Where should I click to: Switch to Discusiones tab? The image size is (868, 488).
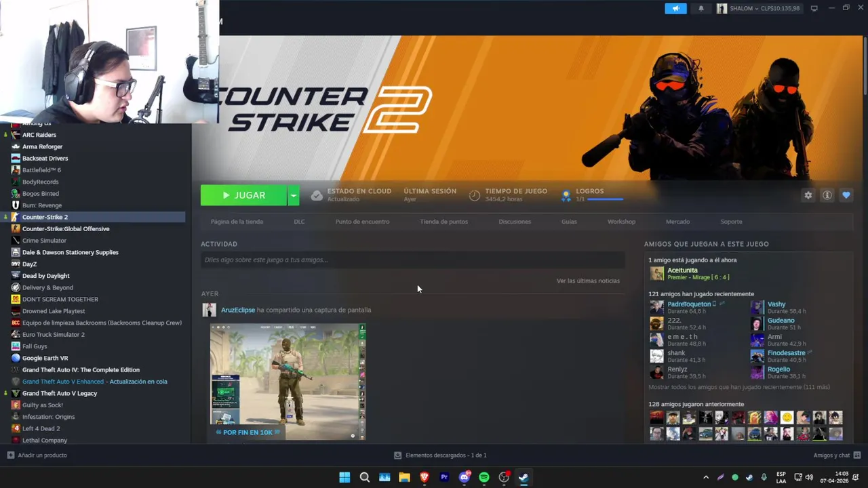coord(515,222)
